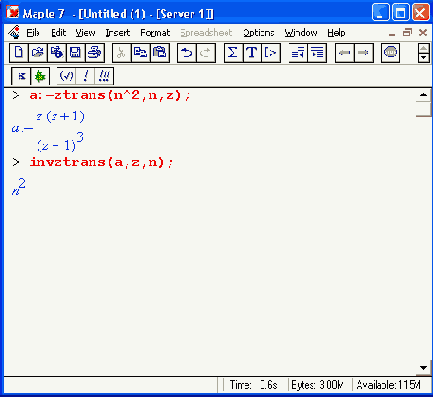Image resolution: width=433 pixels, height=397 pixels.
Task: Open the Insert menu
Action: tap(118, 33)
